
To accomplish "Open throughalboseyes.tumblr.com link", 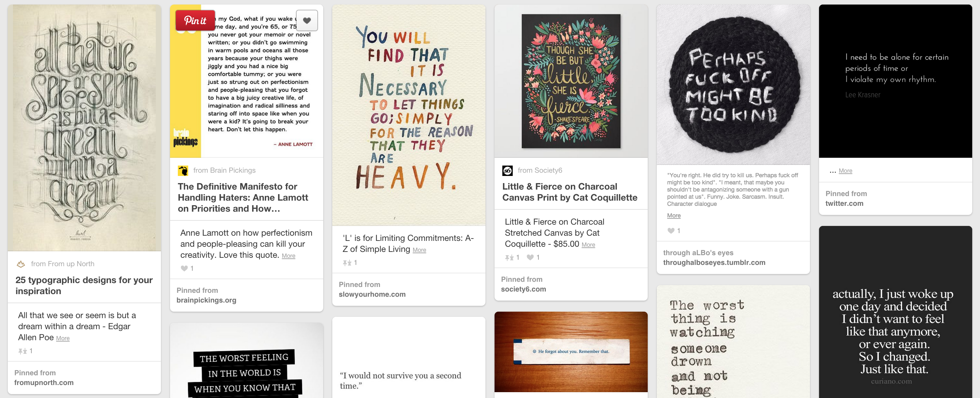I will coord(714,263).
